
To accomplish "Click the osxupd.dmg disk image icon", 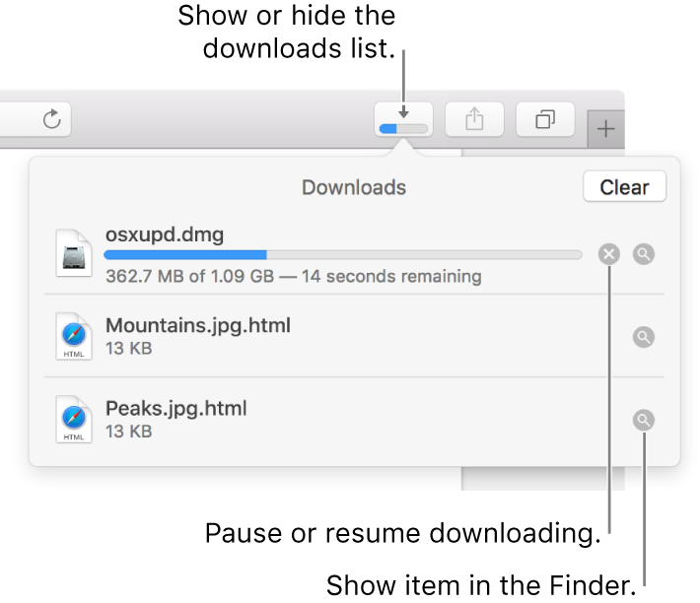I will pos(74,254).
